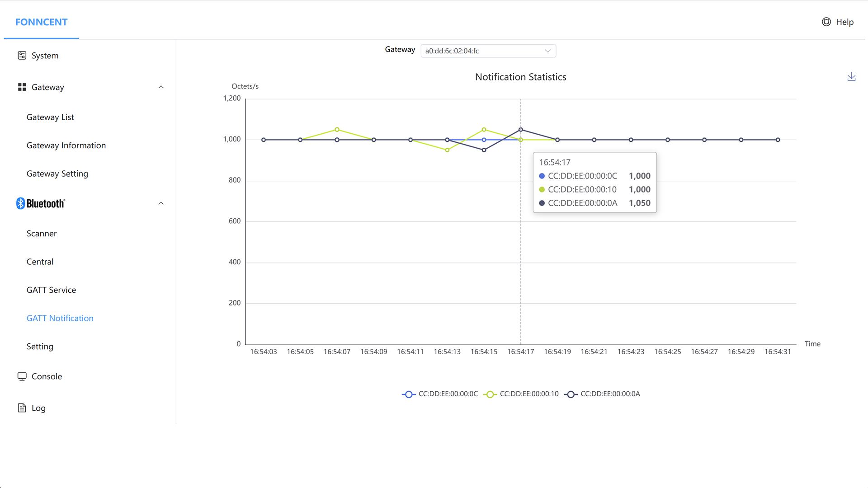
Task: Open the GATT Service menu item
Action: [x=51, y=290]
